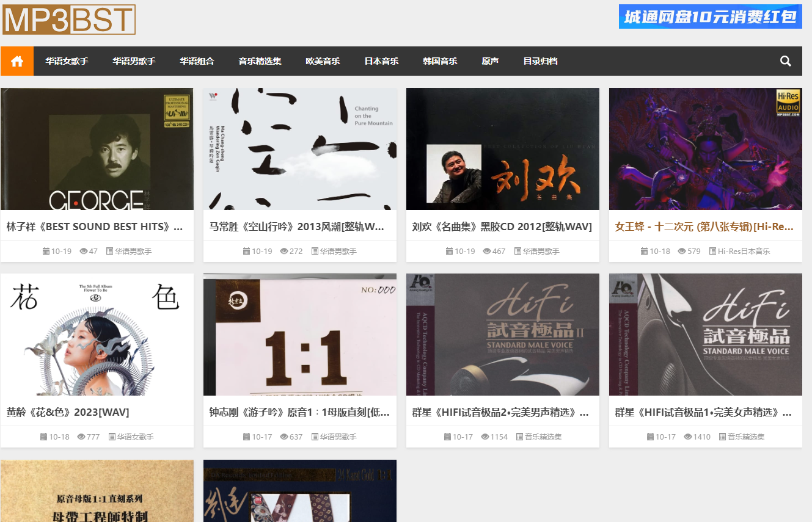Click HiFi 試音極品 female voice cover

[706, 335]
